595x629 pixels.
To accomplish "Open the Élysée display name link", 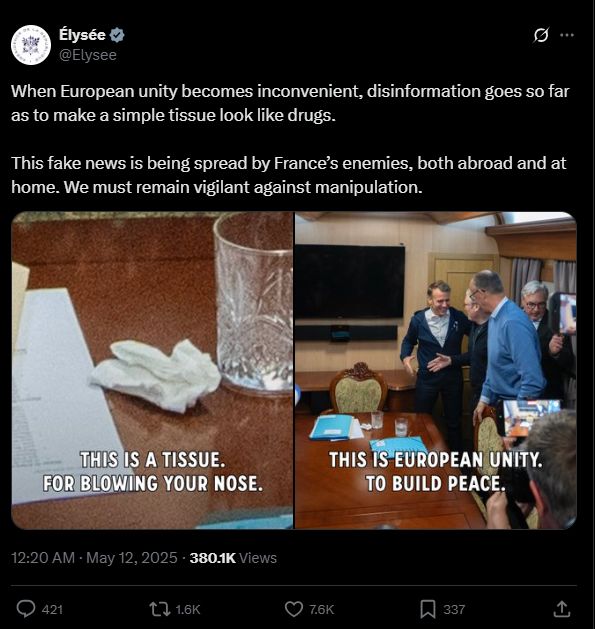I will (x=82, y=35).
